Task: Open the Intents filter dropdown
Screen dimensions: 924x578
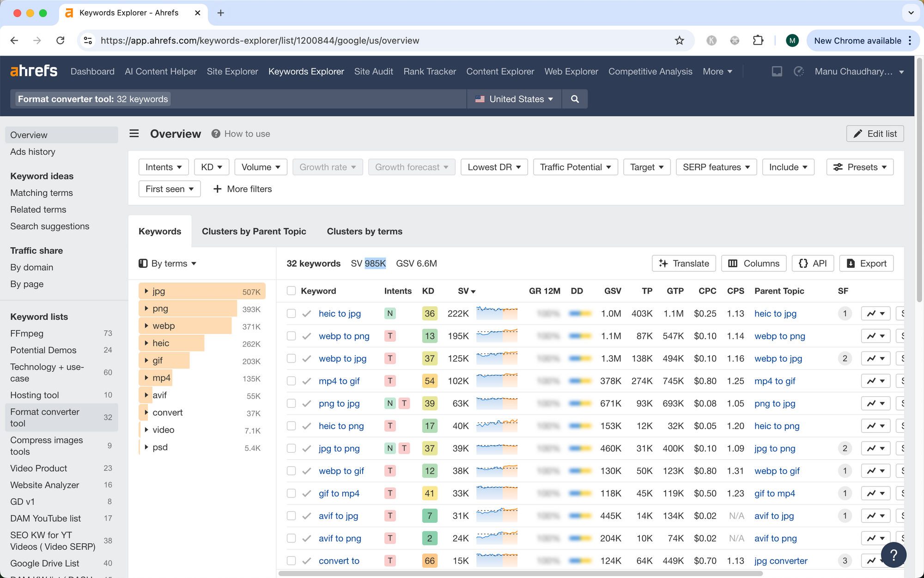Action: click(x=164, y=167)
